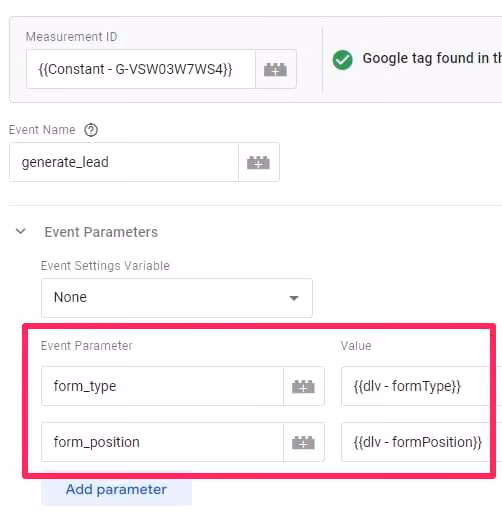Open the Event Settings Variable None dropdown
The width and height of the screenshot is (502, 525).
coord(177,298)
